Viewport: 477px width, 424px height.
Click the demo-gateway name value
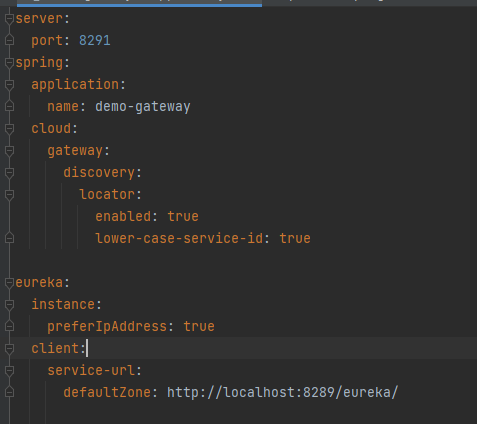tap(143, 107)
